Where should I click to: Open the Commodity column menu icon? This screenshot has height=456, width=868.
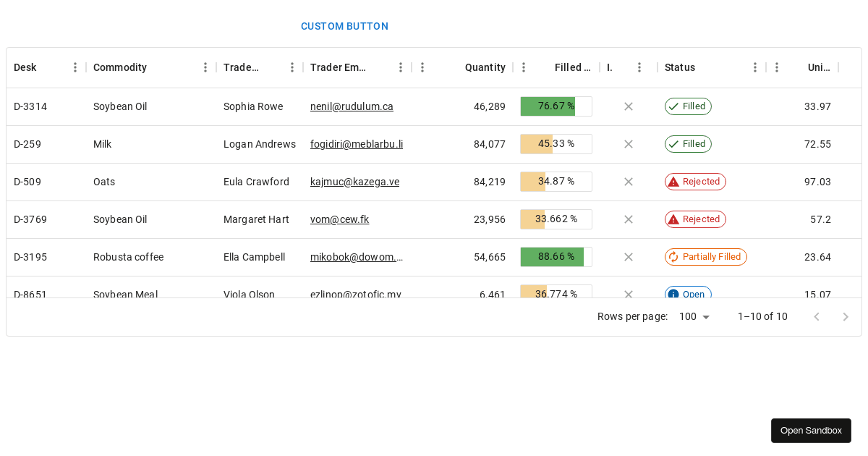(205, 67)
